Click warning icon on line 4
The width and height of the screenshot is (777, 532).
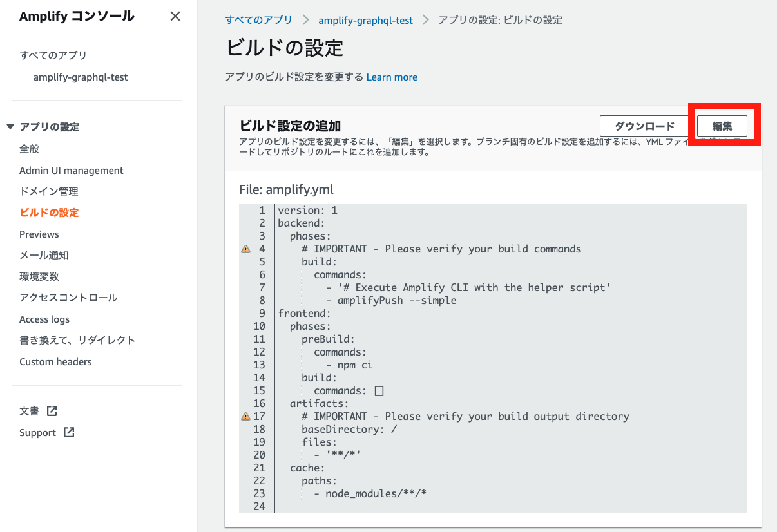tap(245, 249)
